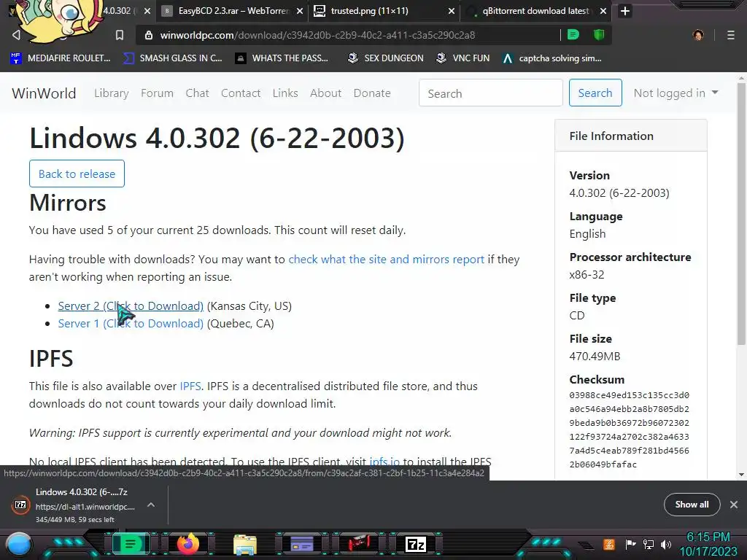Viewport: 747px width, 560px height.
Task: Switch to qBittorrent download latest tab
Action: [536, 11]
